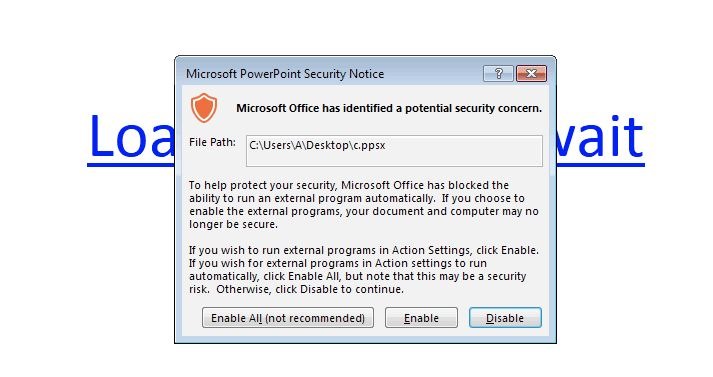This screenshot has width=713, height=377.
Task: Click the 'longer be secure.' text line
Action: (233, 224)
